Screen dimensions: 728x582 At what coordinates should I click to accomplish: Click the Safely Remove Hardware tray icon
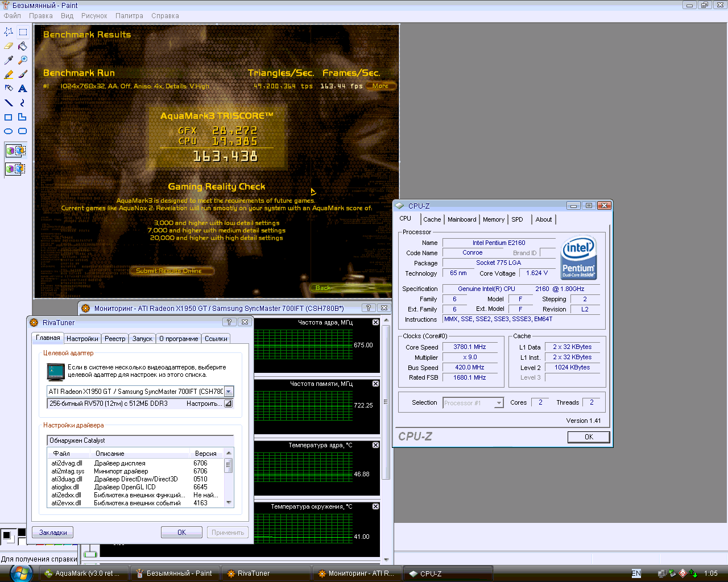click(x=672, y=573)
